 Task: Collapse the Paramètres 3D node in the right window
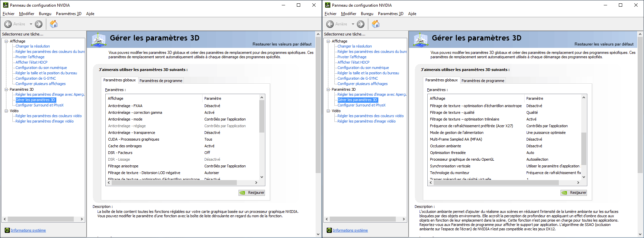[328, 89]
